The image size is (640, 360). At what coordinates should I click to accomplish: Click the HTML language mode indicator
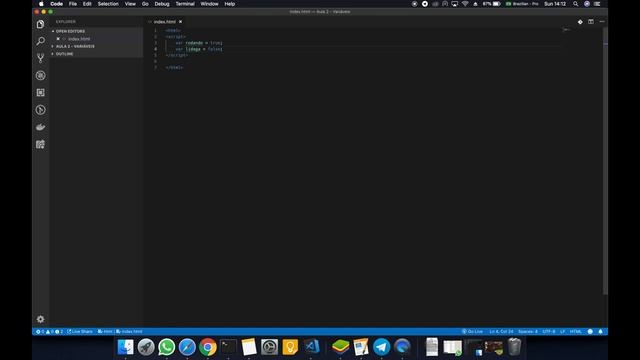(576, 331)
